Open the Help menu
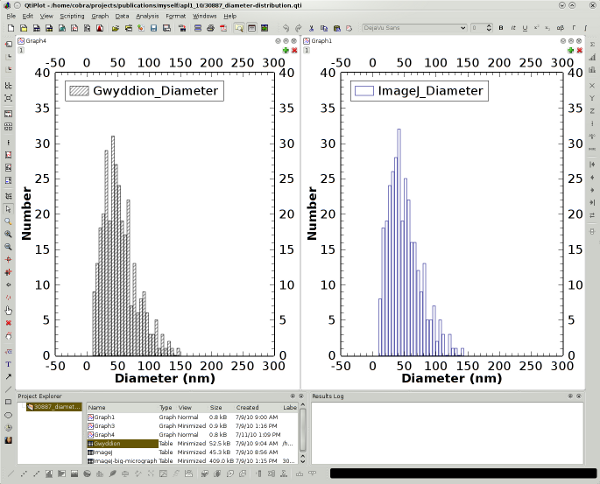Screen dimensions: 600x484 click(230, 16)
